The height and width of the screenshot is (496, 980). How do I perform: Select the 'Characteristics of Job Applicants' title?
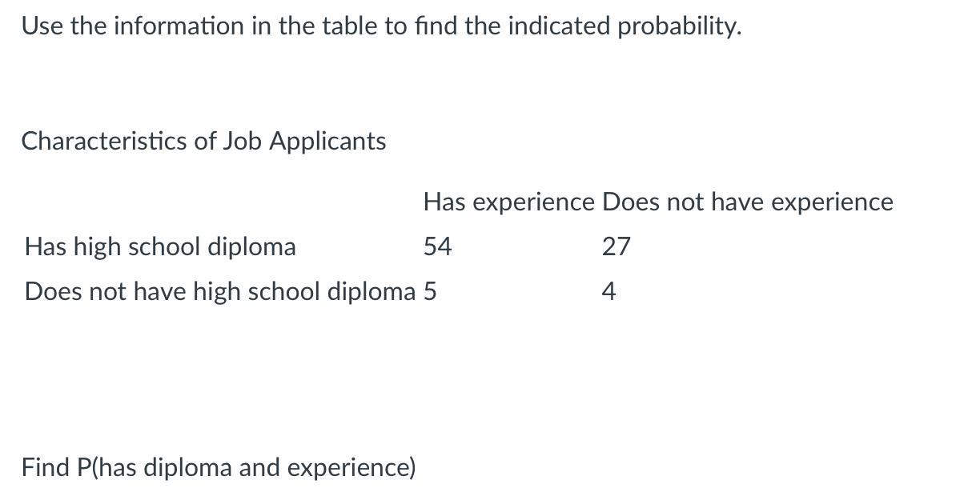point(203,142)
